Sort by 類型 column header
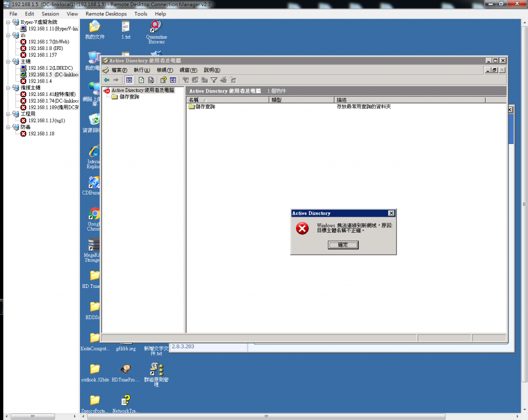This screenshot has height=420, width=528. point(301,100)
